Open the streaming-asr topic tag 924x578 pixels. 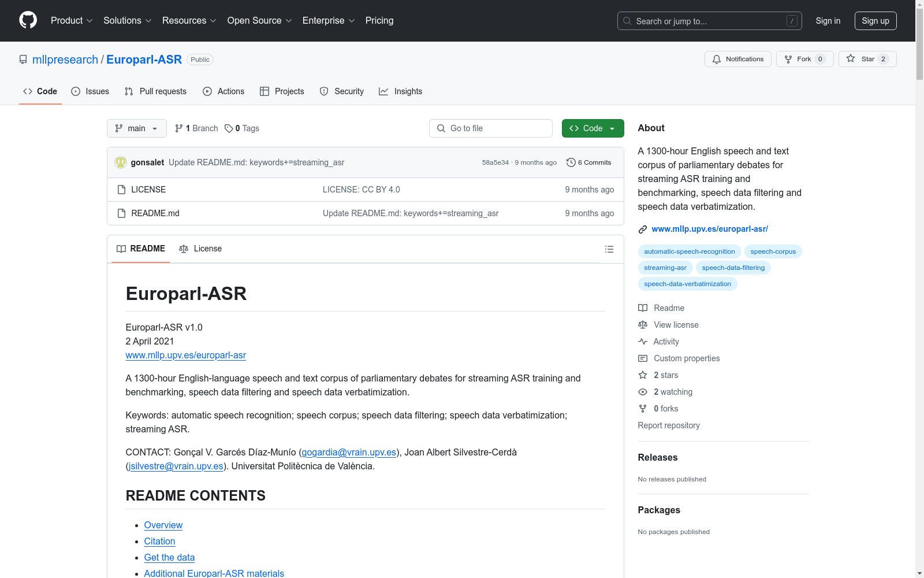[x=665, y=268]
